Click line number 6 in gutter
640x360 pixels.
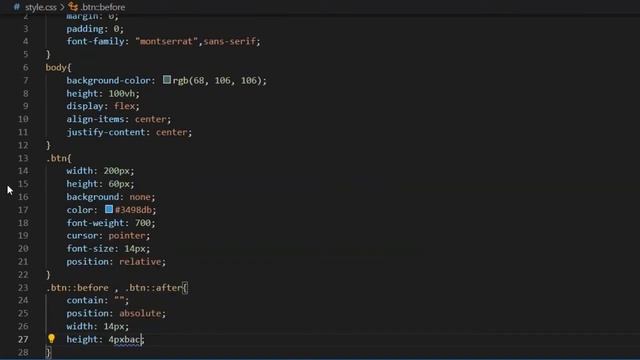coord(26,67)
